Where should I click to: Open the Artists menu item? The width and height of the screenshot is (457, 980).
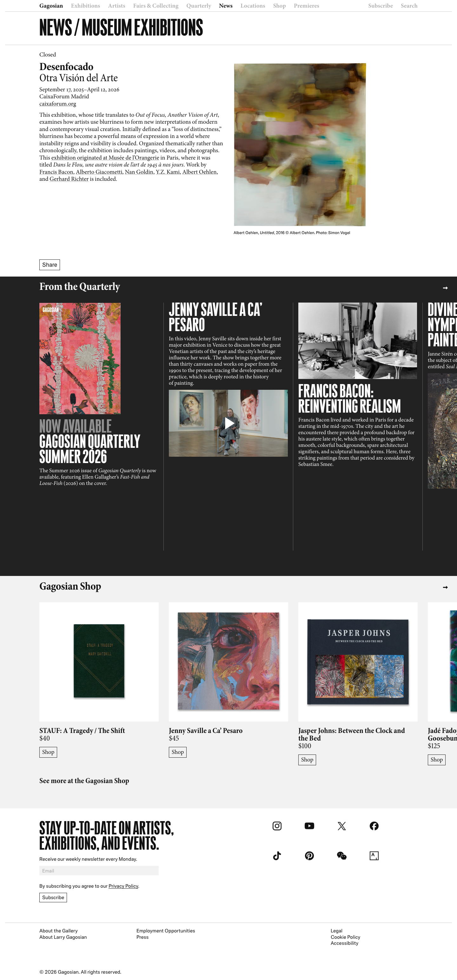click(x=116, y=6)
